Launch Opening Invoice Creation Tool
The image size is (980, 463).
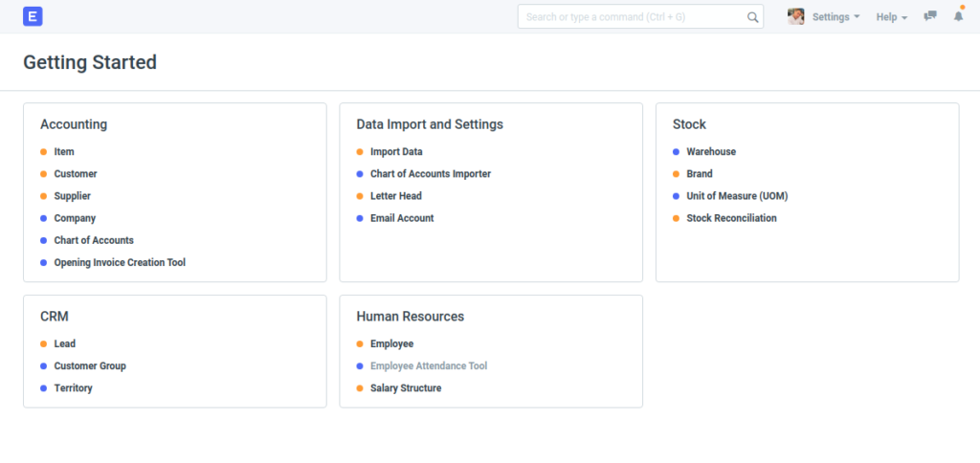(120, 263)
